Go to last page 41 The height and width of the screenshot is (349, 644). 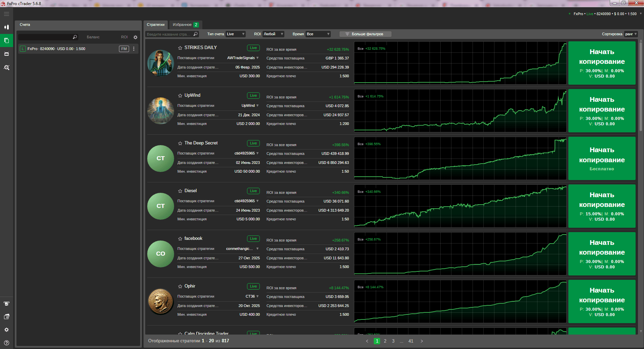pyautogui.click(x=411, y=341)
